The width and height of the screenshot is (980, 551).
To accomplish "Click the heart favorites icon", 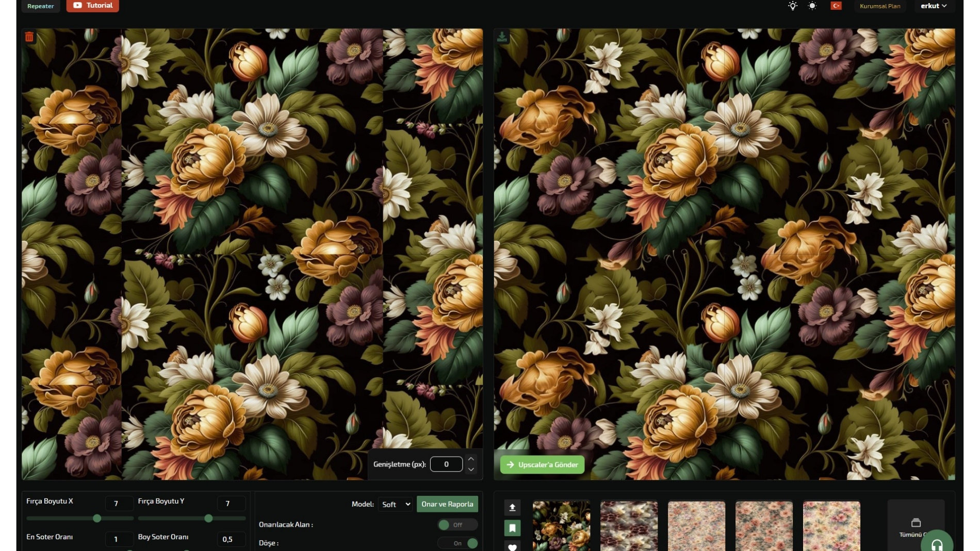I will (x=512, y=546).
